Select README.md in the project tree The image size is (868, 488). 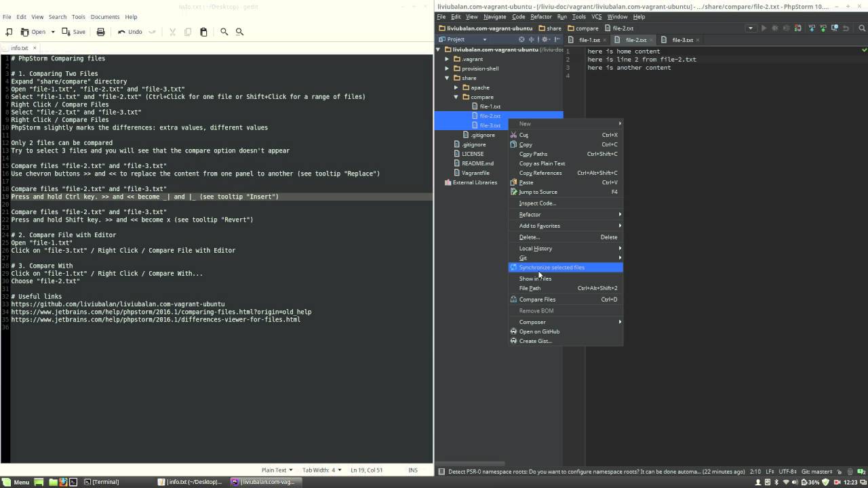coord(477,163)
